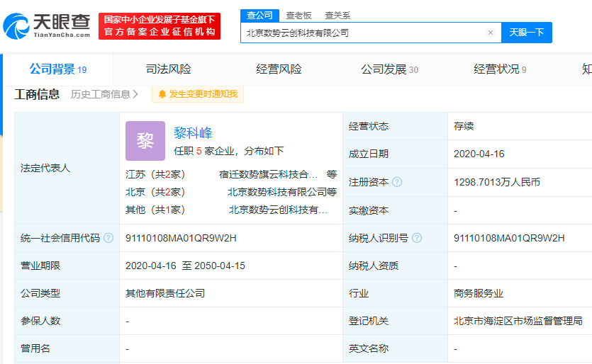Screen dimensions: 592x364
Task: Click the 纳税人资质 label cell
Action: (395, 266)
